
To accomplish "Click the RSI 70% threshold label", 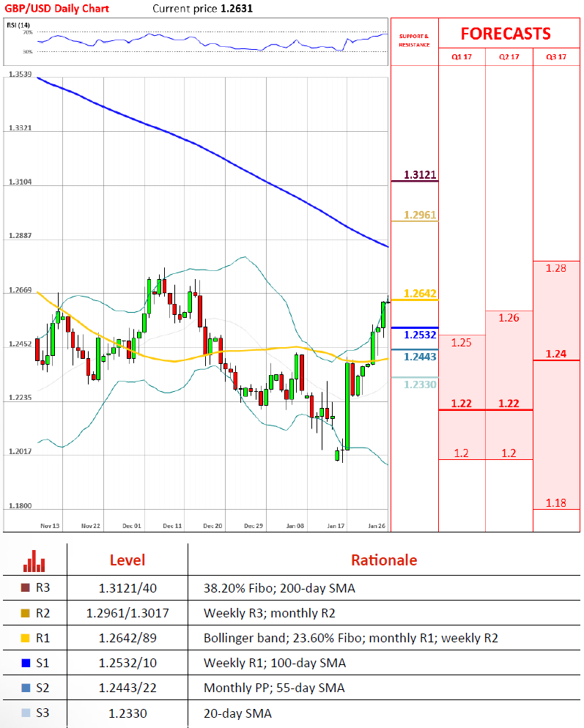I will coord(28,32).
